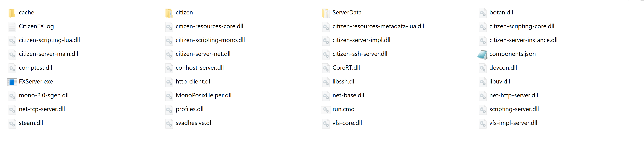This screenshot has height=157, width=644.
Task: Click the components.json notepad icon
Action: (482, 54)
